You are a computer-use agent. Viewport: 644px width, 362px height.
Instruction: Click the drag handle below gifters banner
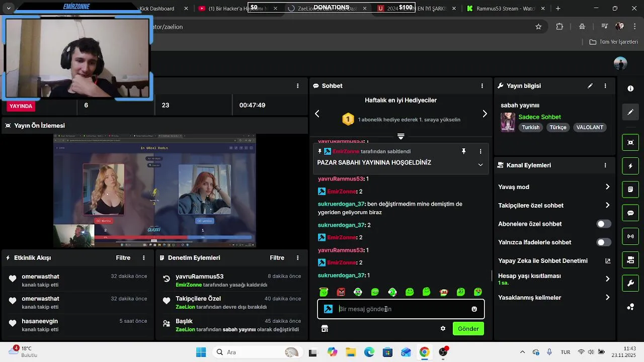point(400,136)
